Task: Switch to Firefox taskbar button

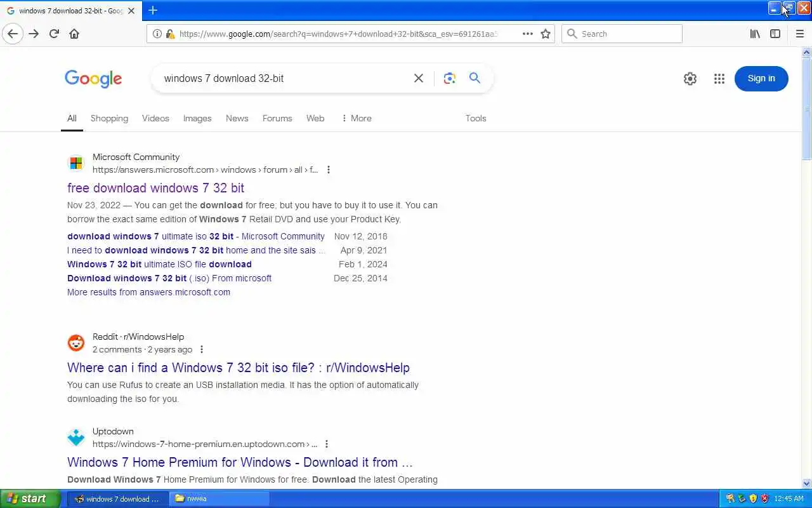Action: [x=118, y=498]
